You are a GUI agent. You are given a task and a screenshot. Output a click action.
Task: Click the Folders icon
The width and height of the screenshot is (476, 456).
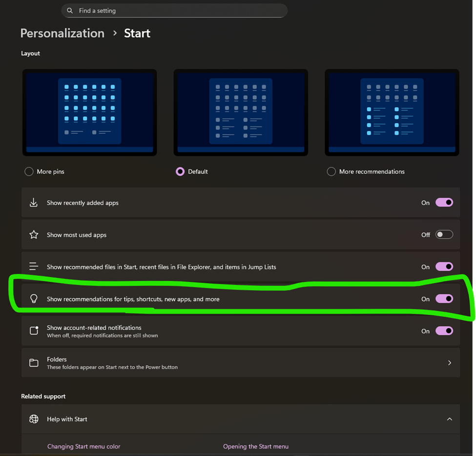pos(34,363)
